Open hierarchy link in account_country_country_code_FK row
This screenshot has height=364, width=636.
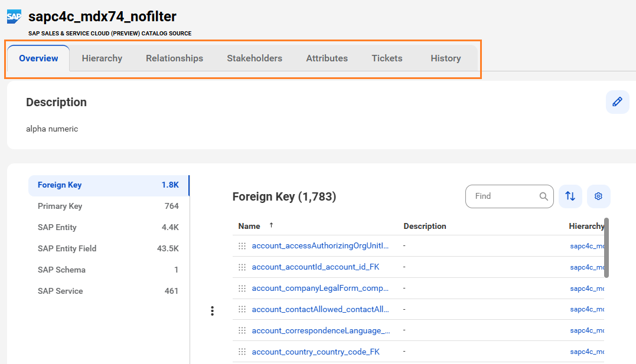click(587, 352)
